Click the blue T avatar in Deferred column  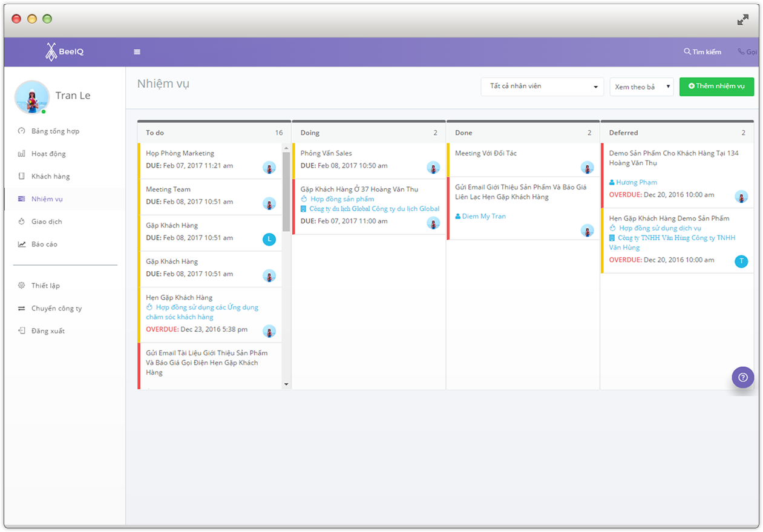pos(741,261)
